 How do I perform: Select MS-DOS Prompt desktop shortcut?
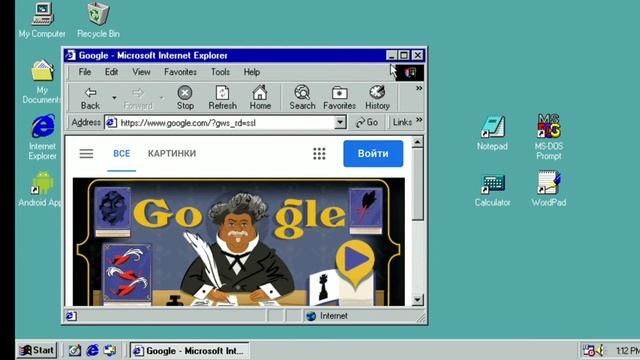[549, 137]
